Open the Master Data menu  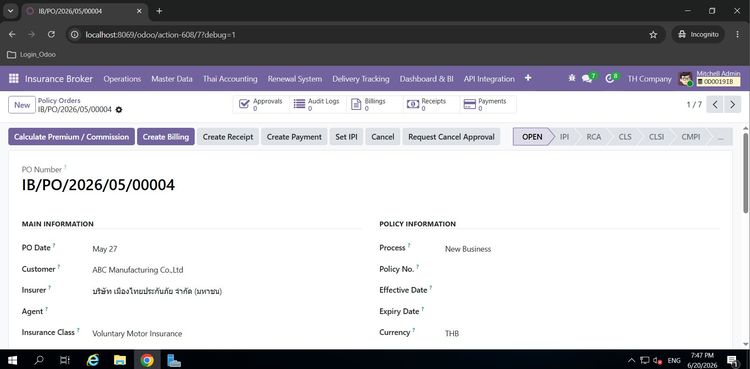click(x=172, y=78)
